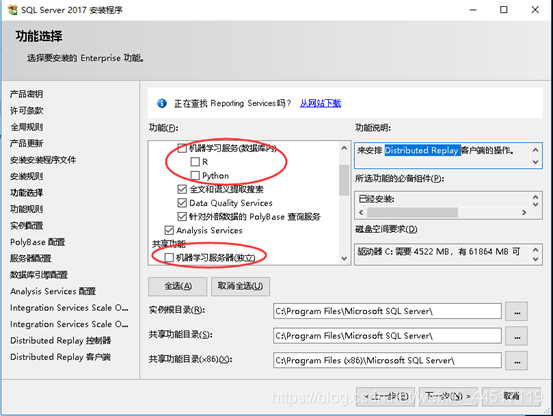Click the SQL Server setup title icon

12,10
